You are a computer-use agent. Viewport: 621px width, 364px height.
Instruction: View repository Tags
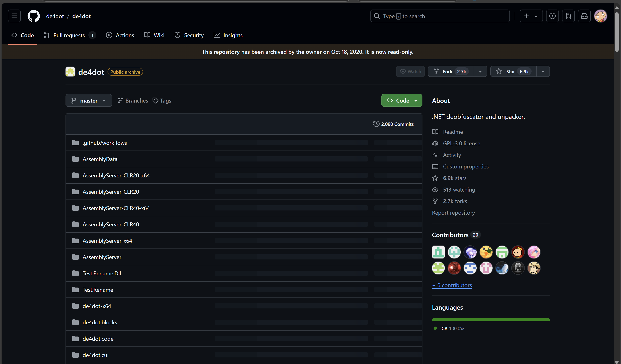click(162, 101)
